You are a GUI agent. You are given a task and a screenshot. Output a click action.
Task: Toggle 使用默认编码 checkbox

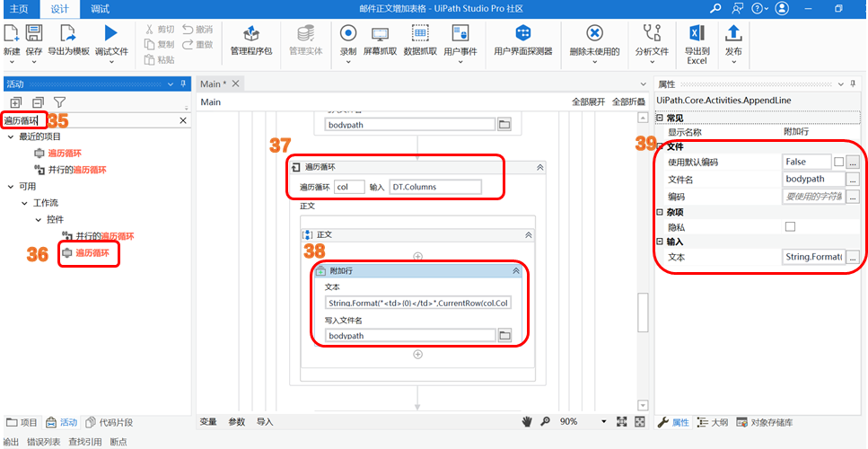[838, 163]
